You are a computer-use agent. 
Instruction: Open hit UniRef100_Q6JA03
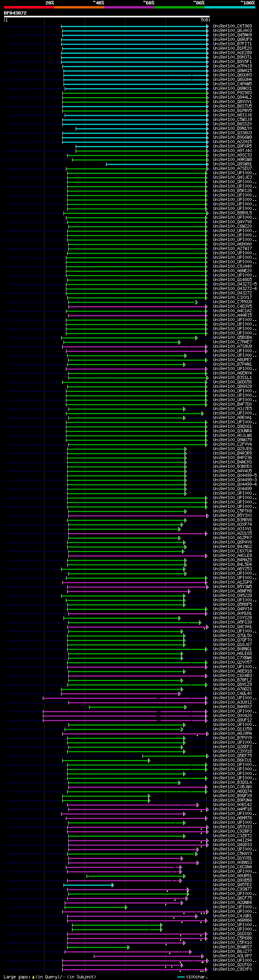click(232, 31)
